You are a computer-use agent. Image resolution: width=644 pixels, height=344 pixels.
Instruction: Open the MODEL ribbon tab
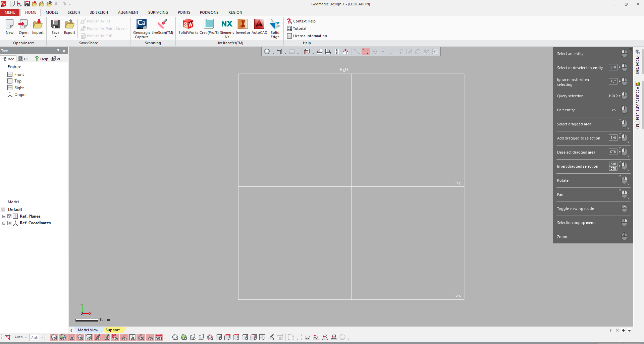(52, 12)
